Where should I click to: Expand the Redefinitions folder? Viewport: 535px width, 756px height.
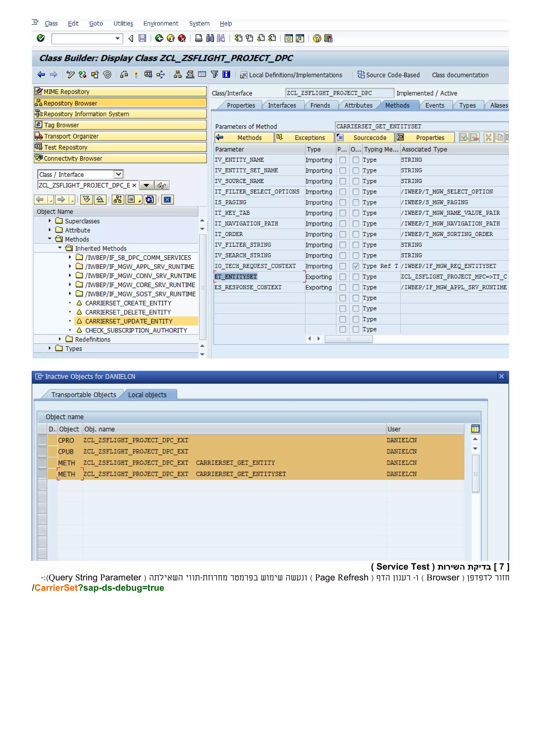[x=60, y=339]
